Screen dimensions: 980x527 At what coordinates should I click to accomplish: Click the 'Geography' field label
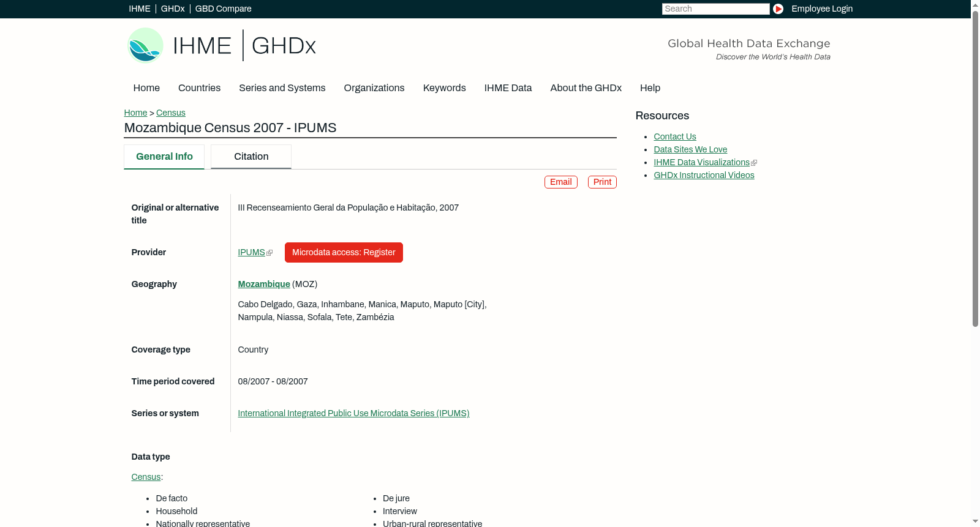[154, 284]
